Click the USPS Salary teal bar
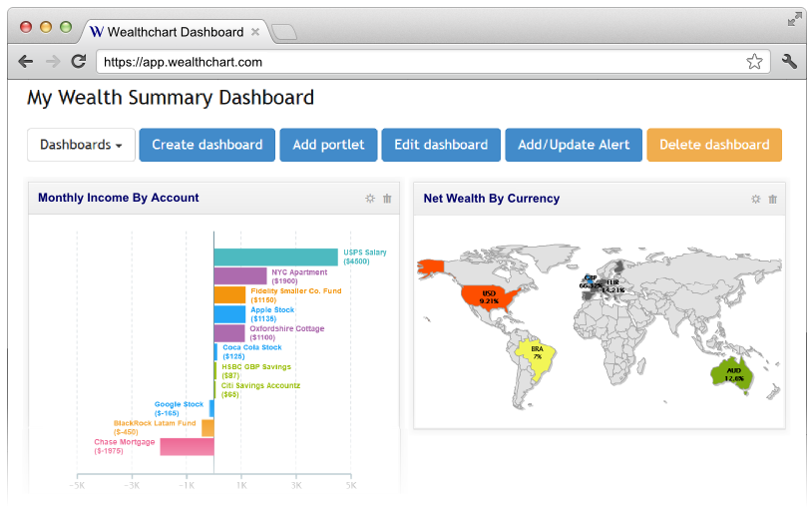Screen dimensions: 812x514 click(276, 257)
